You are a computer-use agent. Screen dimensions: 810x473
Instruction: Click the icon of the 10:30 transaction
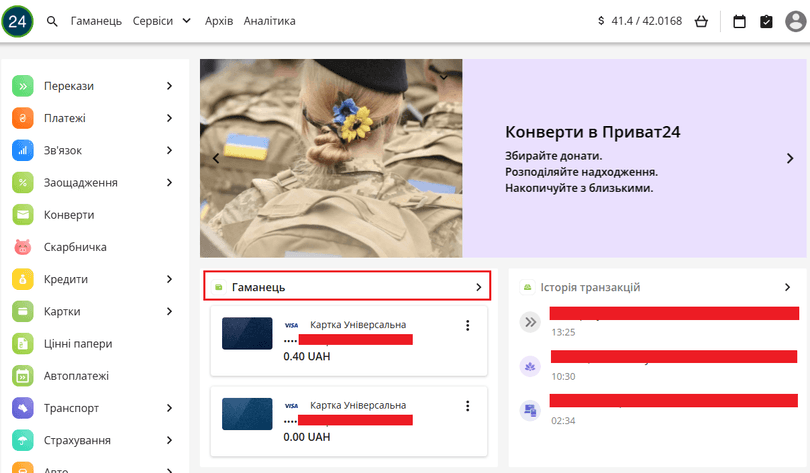click(530, 367)
